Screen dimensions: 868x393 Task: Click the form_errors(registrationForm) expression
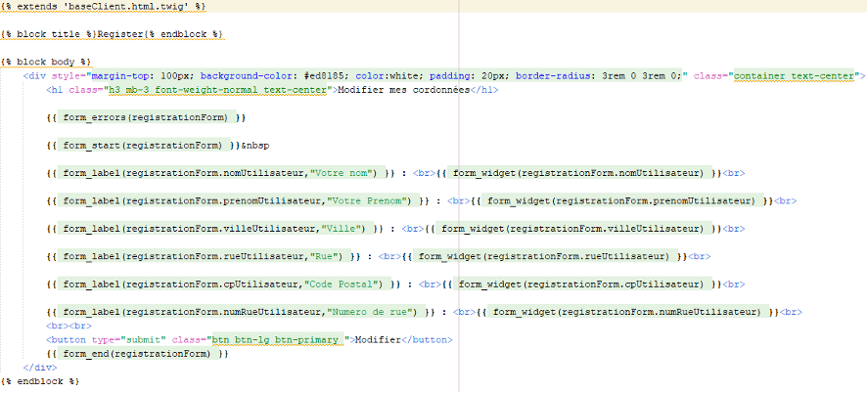[146, 117]
